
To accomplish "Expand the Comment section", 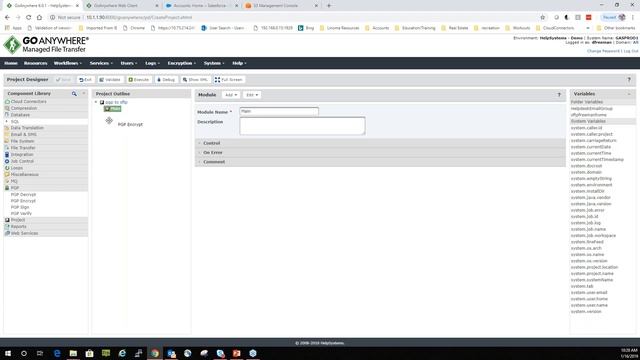I will pyautogui.click(x=380, y=162).
